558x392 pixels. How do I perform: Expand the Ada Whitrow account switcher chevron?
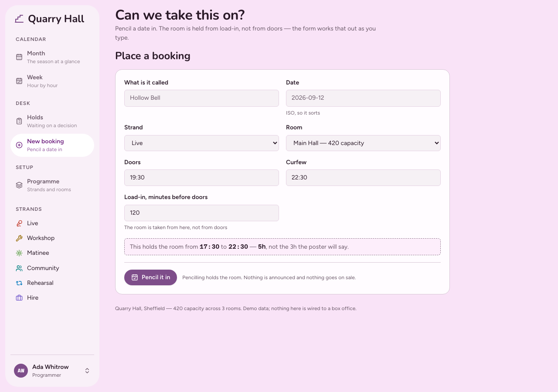[87, 371]
